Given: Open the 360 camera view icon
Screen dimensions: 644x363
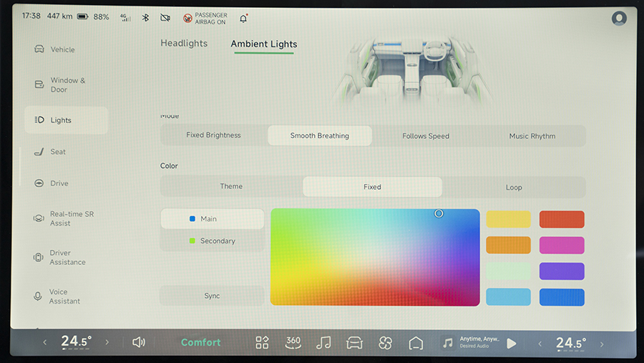Looking at the screenshot, I should [x=293, y=342].
